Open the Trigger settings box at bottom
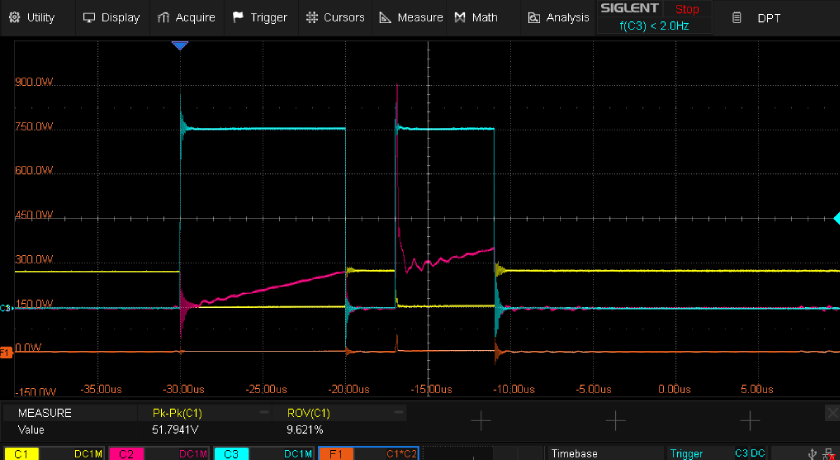The height and width of the screenshot is (460, 840). coord(700,453)
